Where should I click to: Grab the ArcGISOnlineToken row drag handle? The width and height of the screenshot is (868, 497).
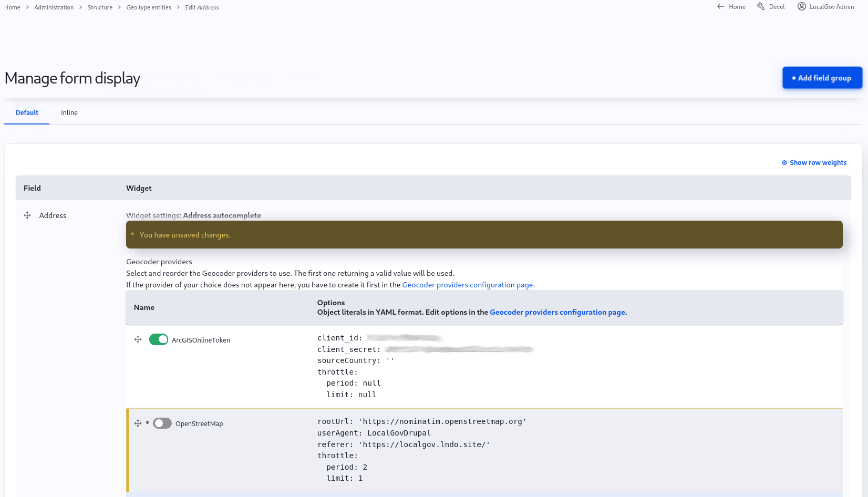[x=138, y=339]
